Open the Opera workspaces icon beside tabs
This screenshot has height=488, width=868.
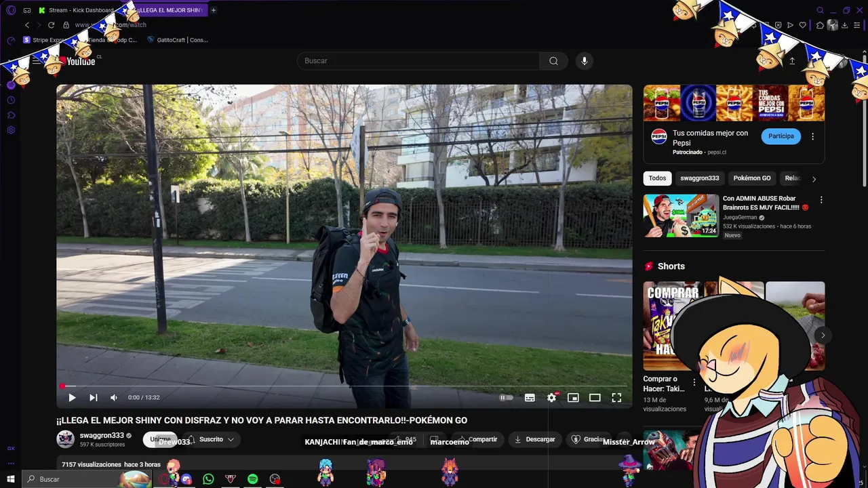[26, 10]
